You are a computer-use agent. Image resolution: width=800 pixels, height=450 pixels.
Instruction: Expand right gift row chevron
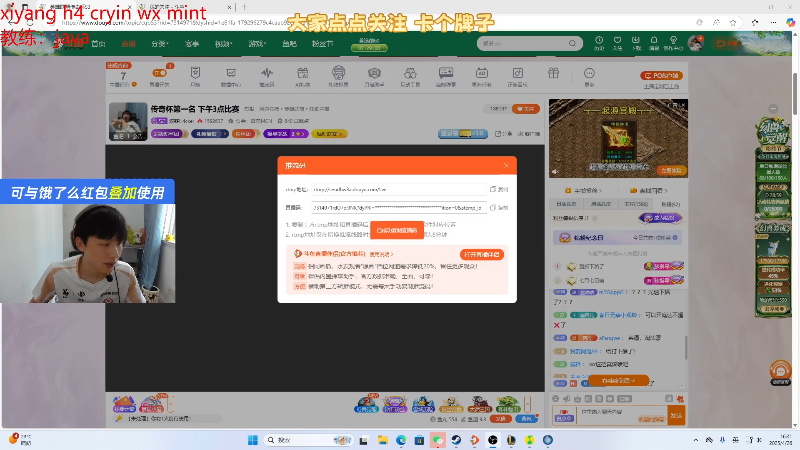click(x=528, y=404)
